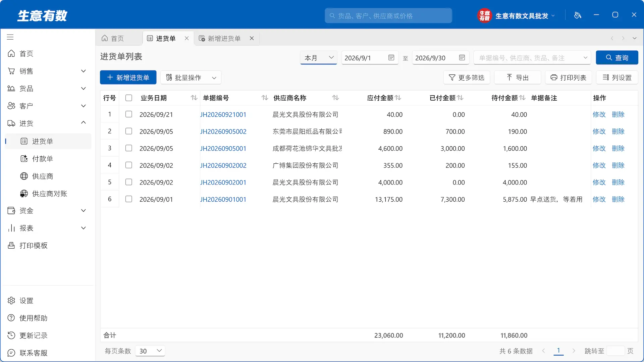Click the 新增进货单 blue button
The width and height of the screenshot is (644, 362).
pos(128,77)
